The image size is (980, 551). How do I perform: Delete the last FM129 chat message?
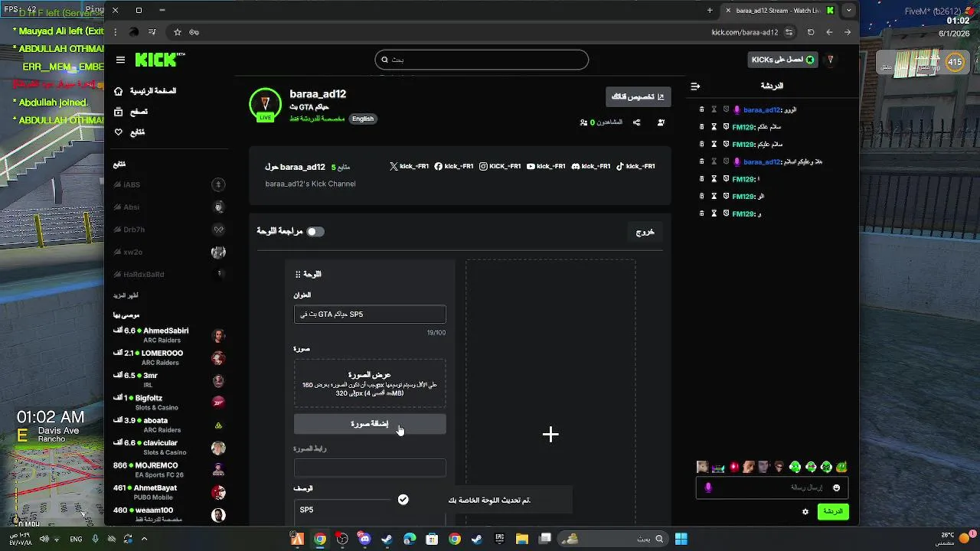[x=701, y=214]
